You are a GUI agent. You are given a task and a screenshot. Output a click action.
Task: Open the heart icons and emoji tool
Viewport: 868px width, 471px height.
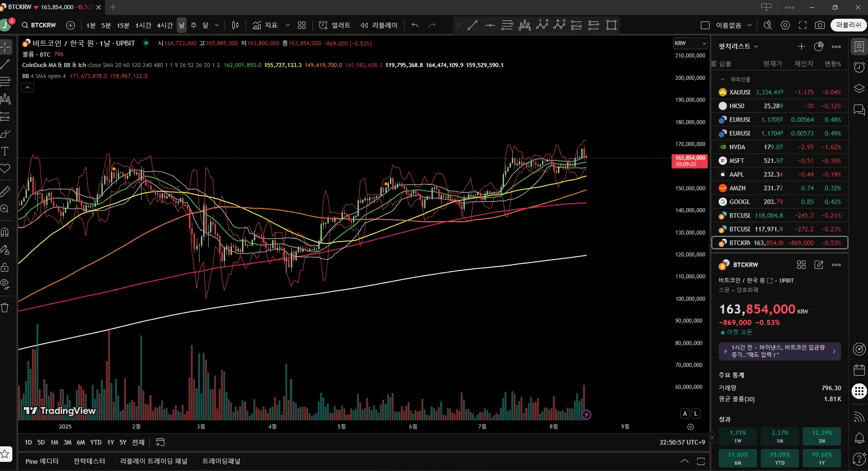pyautogui.click(x=5, y=168)
